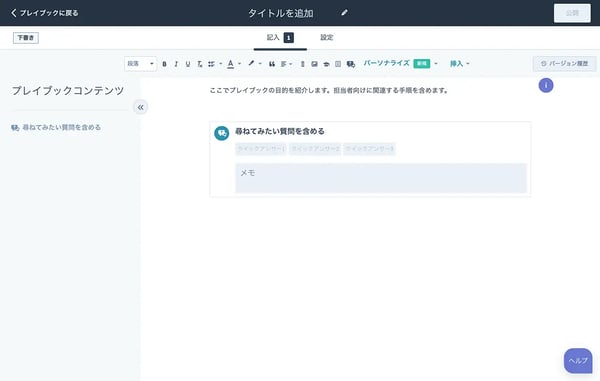Click the 公開 publish button

[572, 13]
